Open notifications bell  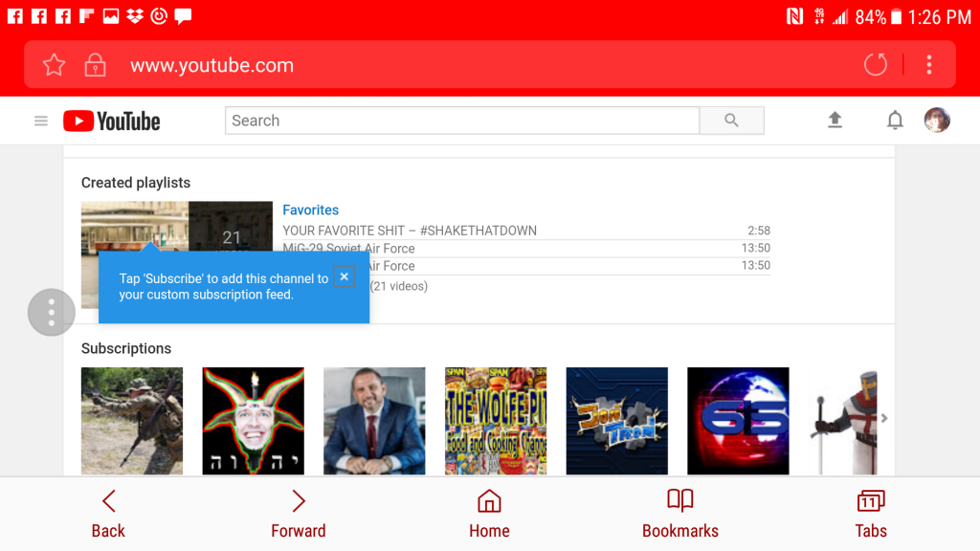(x=895, y=120)
